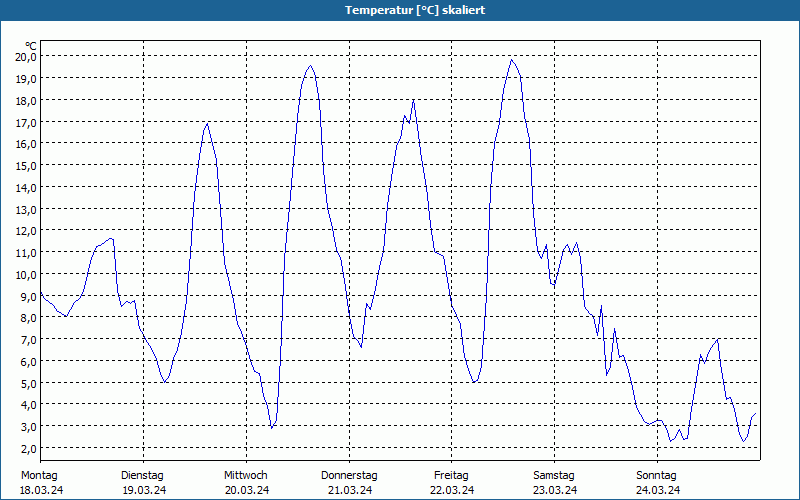Click the 13,0 y-axis value
The image size is (800, 500).
click(x=26, y=210)
